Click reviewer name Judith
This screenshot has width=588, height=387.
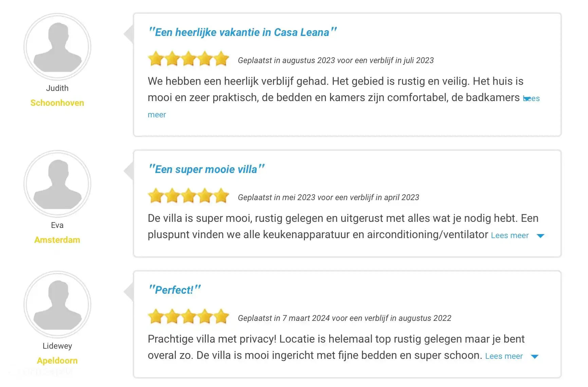tap(57, 88)
